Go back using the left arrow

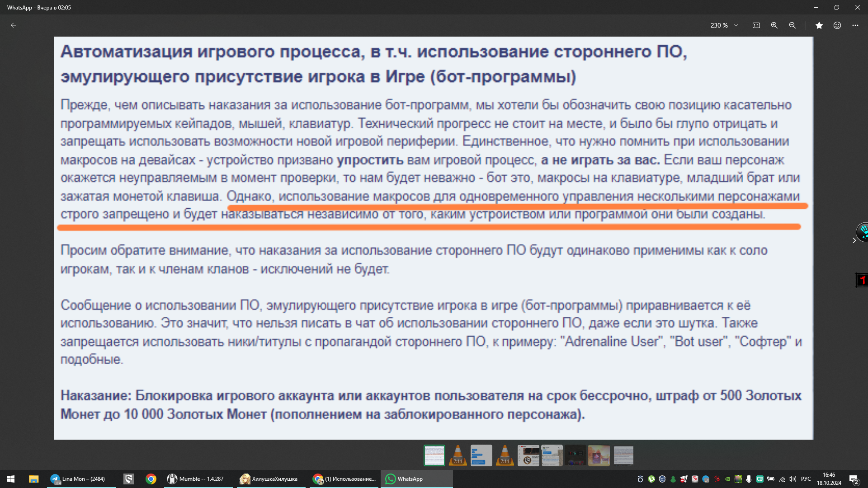pos(14,25)
